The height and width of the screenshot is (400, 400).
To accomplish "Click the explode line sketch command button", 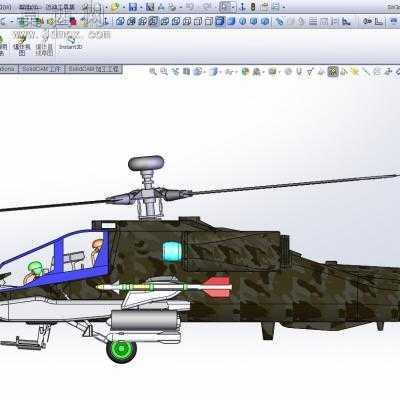I will (x=44, y=45).
